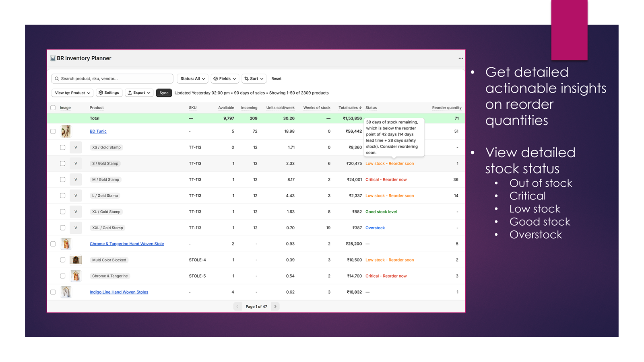Select Chrome & Tangerine Hand Woven Stole checkbox
This screenshot has width=644, height=362.
53,244
